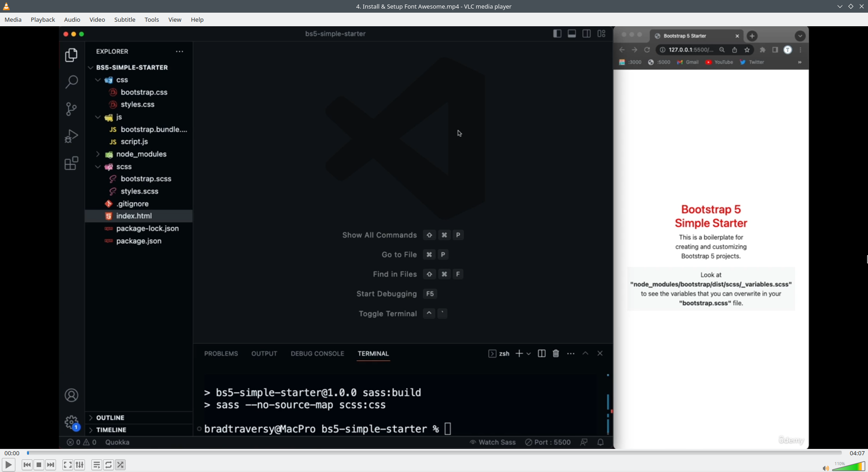Screen dimensions: 868x472
Task: Click the browser forward arrow
Action: pos(634,50)
